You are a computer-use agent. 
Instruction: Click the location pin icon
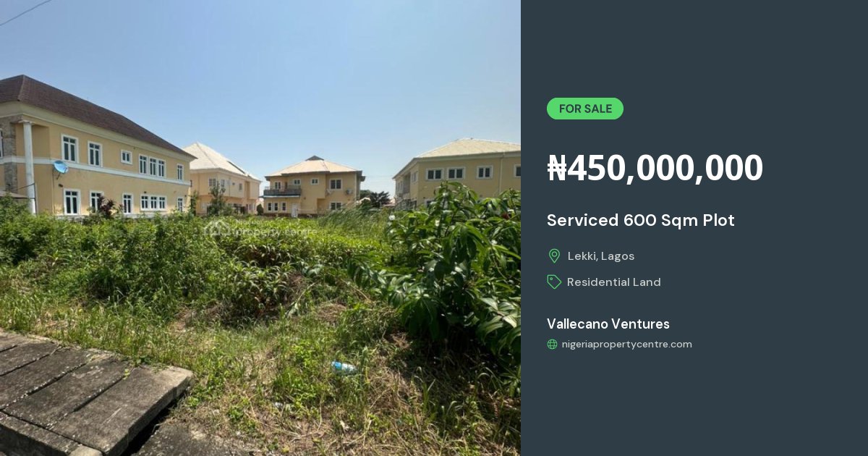pyautogui.click(x=554, y=256)
